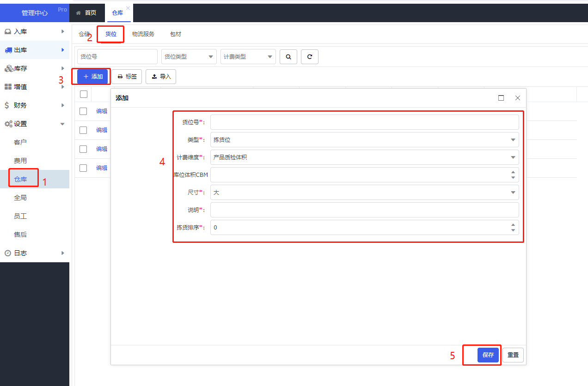This screenshot has width=588, height=386.
Task: Click the 出库 truck icon
Action: point(8,50)
